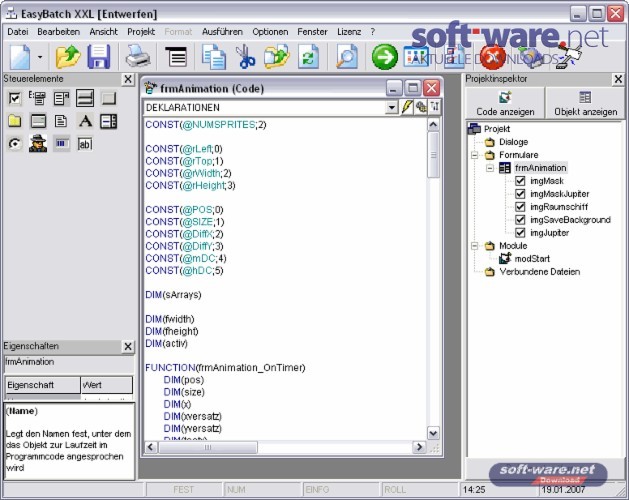
Task: Click the code window scroll-down arrow
Action: 433,433
